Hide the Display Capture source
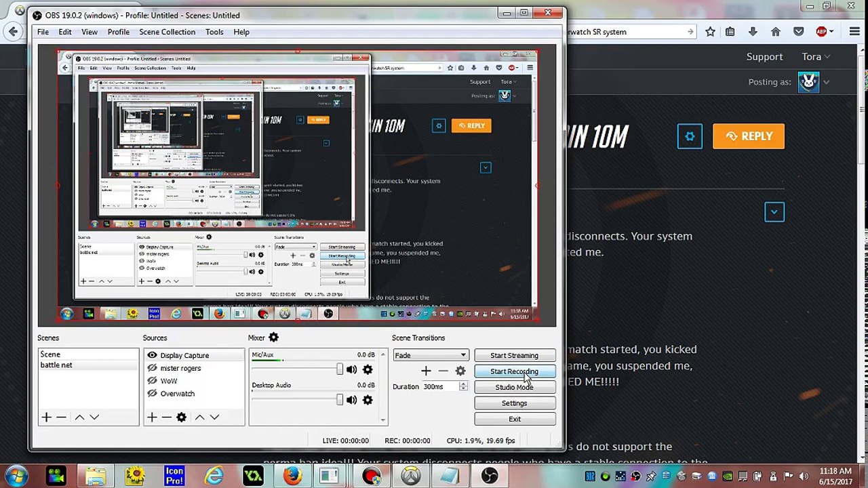The width and height of the screenshot is (868, 488). point(152,355)
